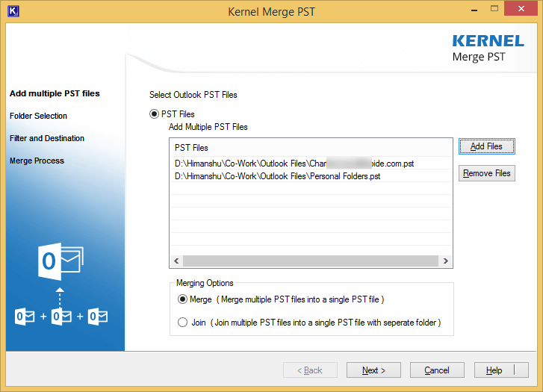The width and height of the screenshot is (543, 392).
Task: Choose the Join option radio button
Action: click(x=182, y=323)
